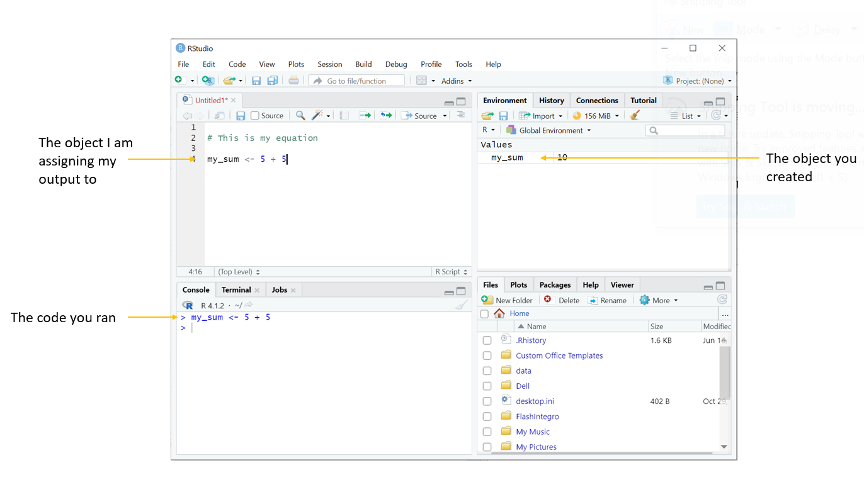Click the Load workspace icon in Environment pane

click(x=487, y=116)
